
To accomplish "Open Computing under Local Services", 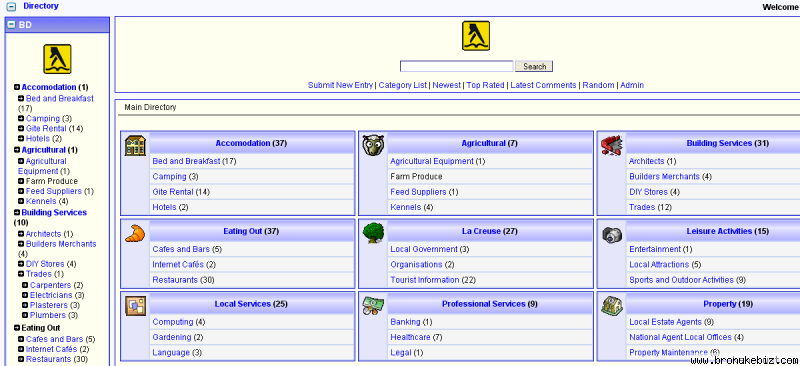I will coord(172,322).
